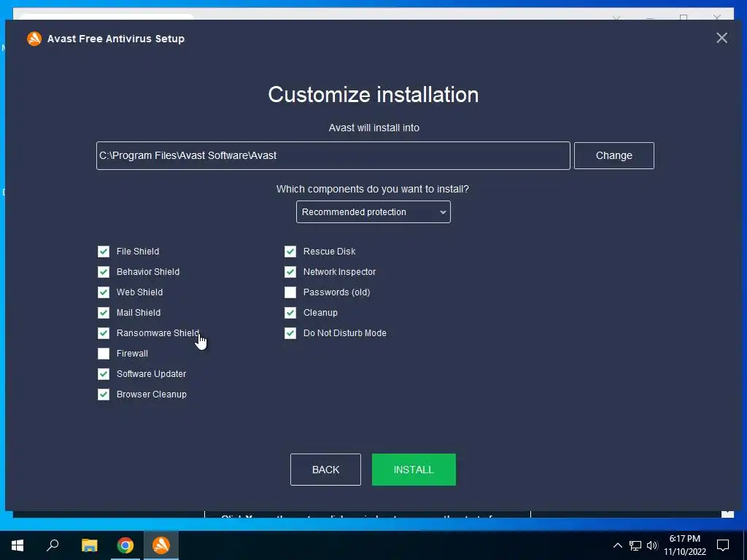Open the notification center icon
Image resolution: width=747 pixels, height=560 pixels.
tap(723, 545)
